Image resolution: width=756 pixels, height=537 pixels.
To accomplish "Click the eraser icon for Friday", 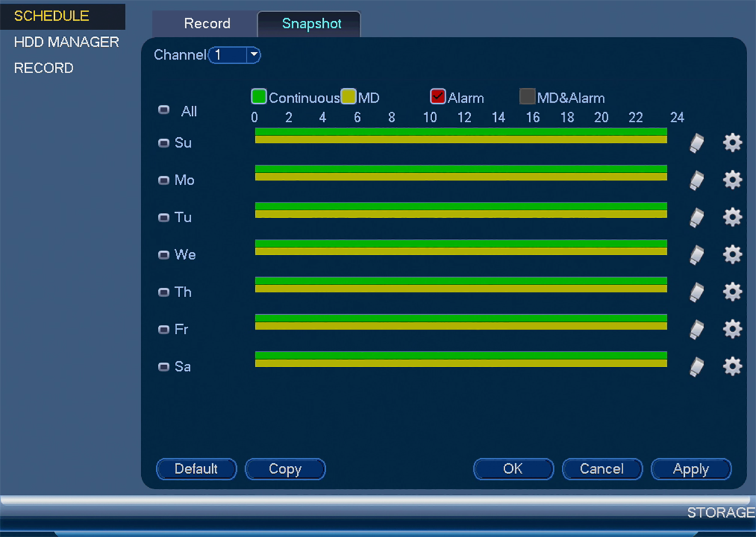I will tap(696, 329).
